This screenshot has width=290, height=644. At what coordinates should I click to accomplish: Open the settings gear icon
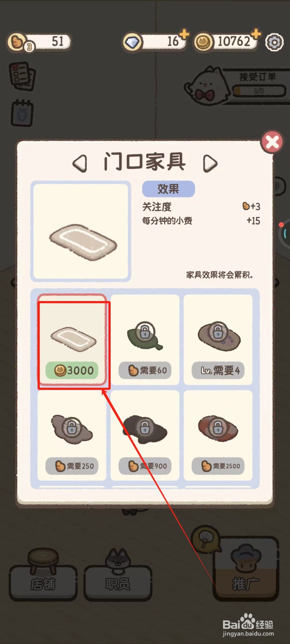(274, 42)
